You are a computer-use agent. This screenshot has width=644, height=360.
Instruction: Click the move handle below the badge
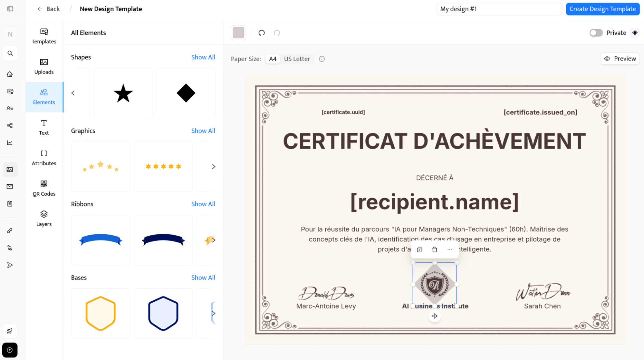435,316
